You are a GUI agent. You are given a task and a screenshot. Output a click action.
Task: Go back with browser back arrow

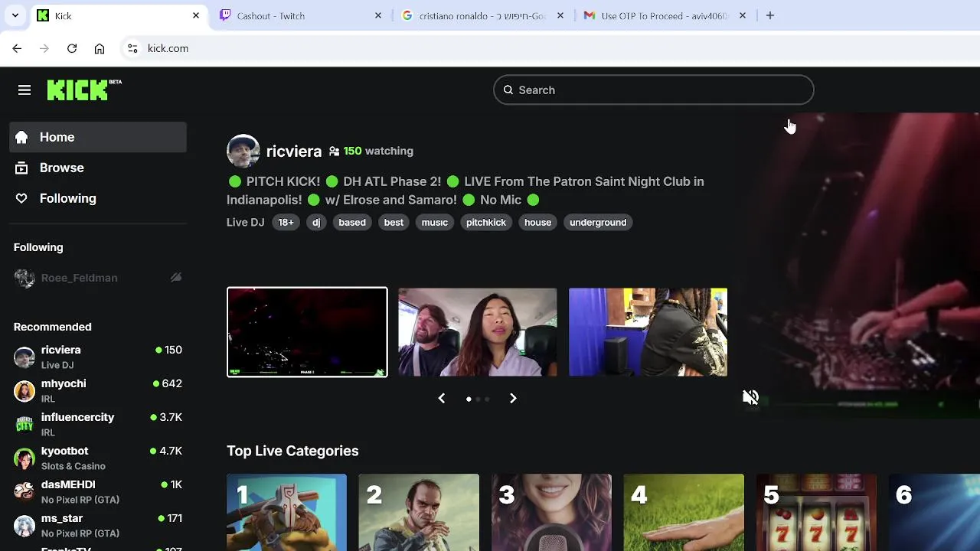pos(17,48)
